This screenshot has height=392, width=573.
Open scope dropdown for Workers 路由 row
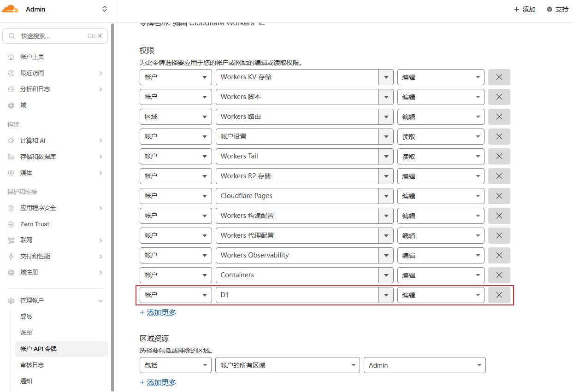coord(176,117)
